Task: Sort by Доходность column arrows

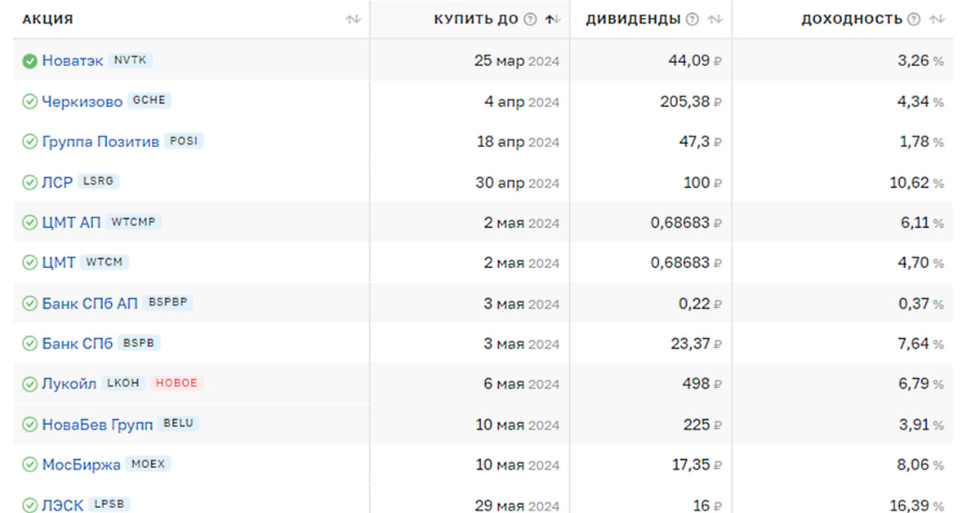Action: coord(937,20)
